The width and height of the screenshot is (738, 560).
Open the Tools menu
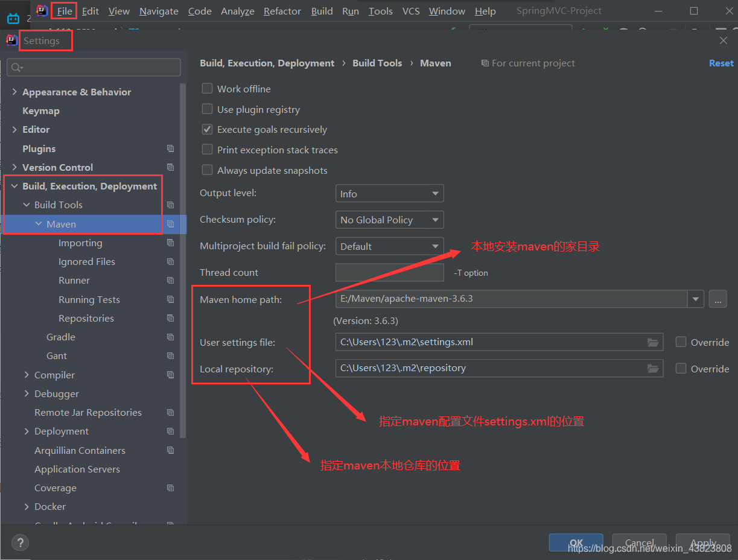(381, 11)
